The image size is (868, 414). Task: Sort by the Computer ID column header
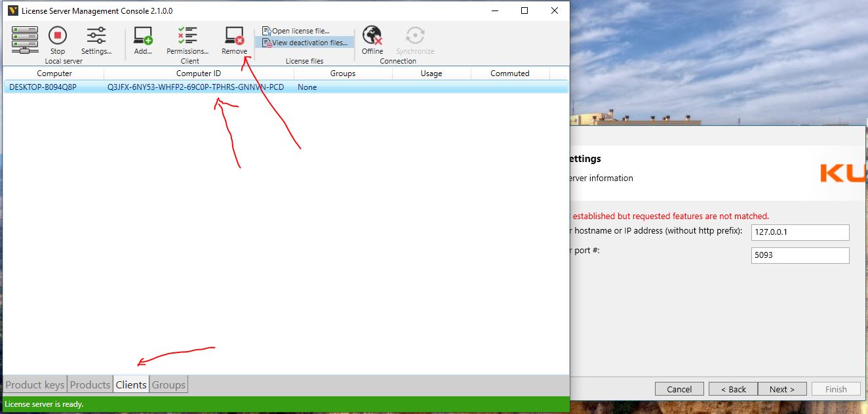(x=199, y=73)
